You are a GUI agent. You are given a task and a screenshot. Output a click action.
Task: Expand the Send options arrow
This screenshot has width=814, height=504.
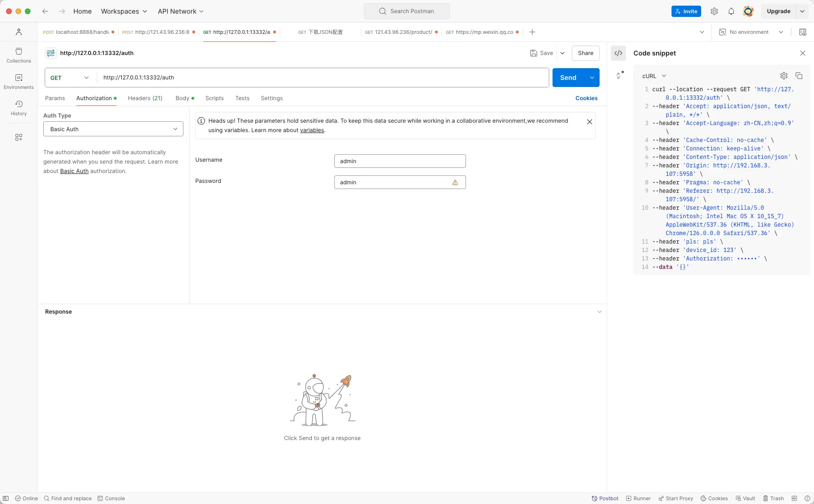pos(592,78)
